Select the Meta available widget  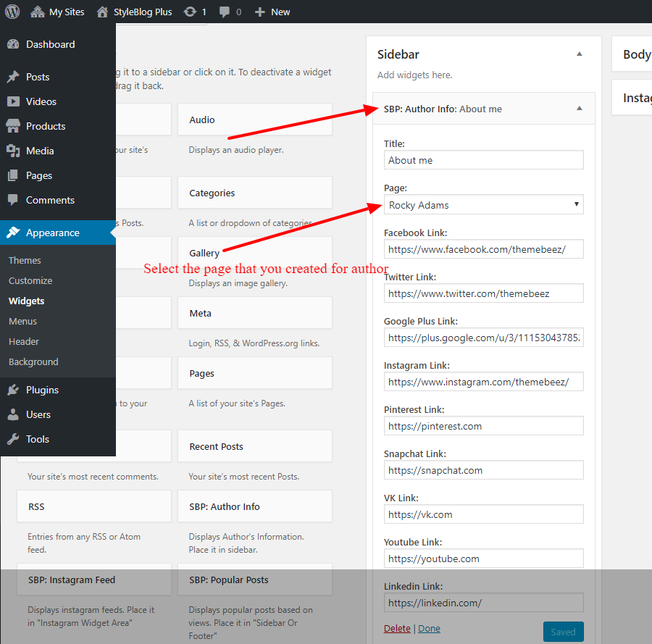pos(255,313)
